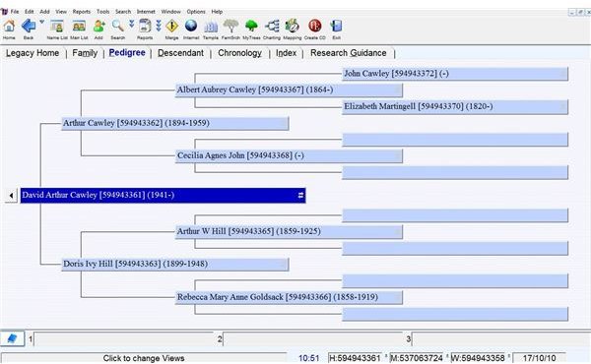Select Cecilia Agnes John box
Screen dimensions: 591x364
coord(289,155)
